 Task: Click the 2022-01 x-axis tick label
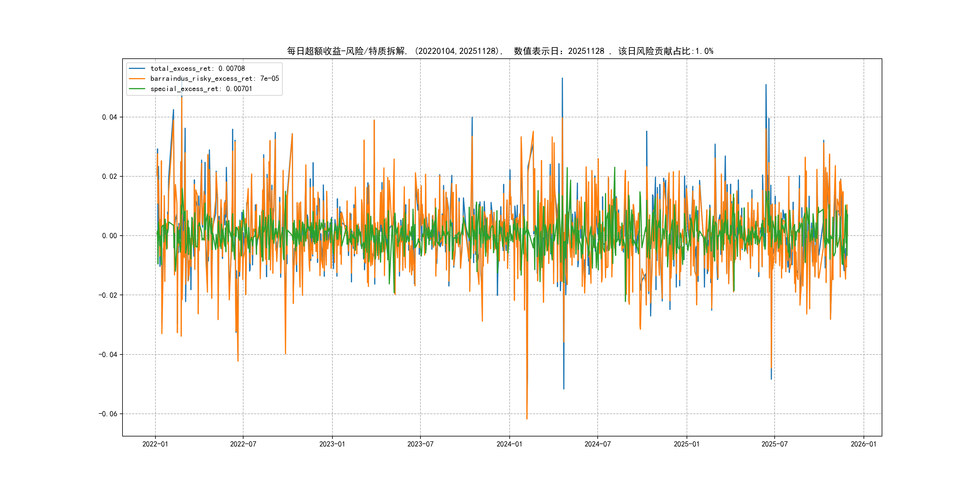coord(155,444)
